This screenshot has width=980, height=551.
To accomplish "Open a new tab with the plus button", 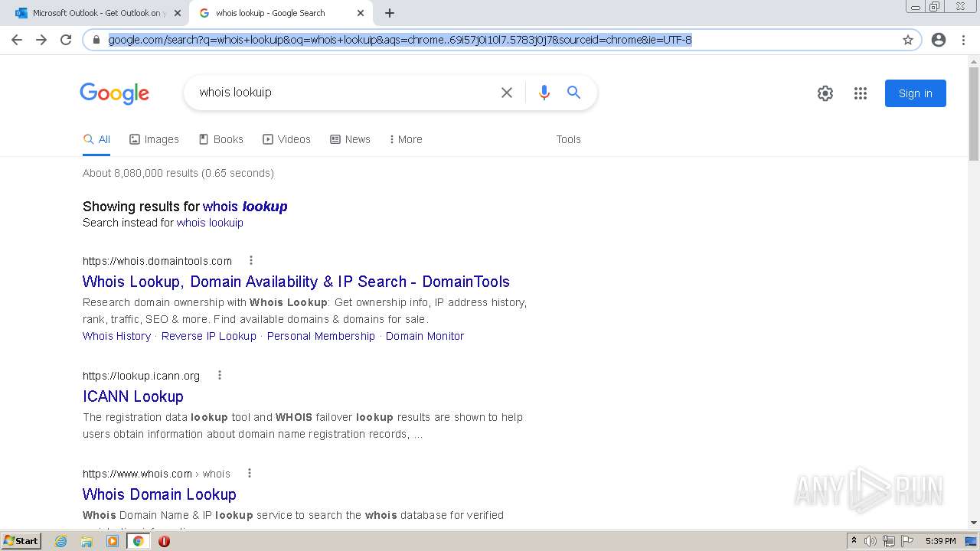I will pyautogui.click(x=390, y=13).
